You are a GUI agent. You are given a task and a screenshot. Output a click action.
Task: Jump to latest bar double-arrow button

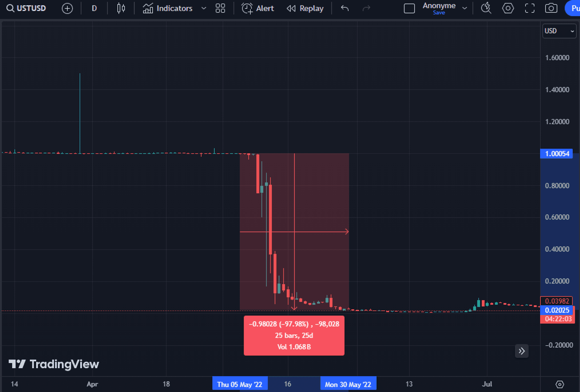(x=522, y=351)
